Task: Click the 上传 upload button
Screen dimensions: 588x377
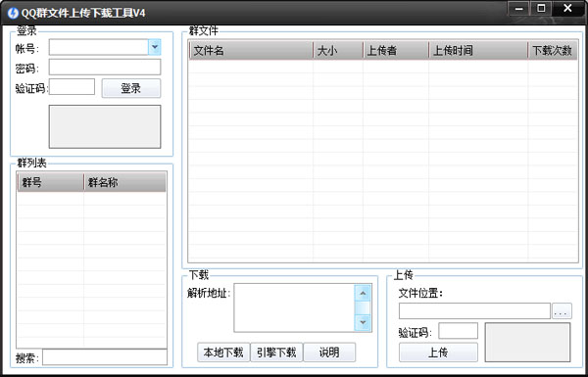Action: click(x=438, y=353)
